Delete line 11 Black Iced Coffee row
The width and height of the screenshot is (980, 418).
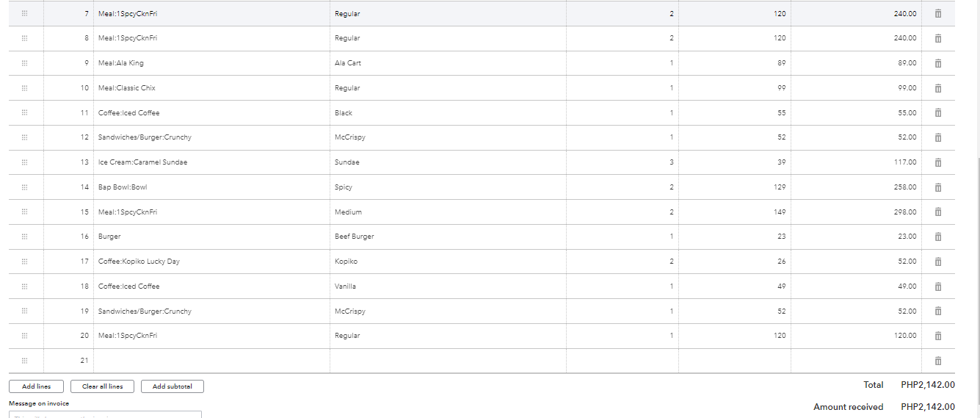(937, 113)
